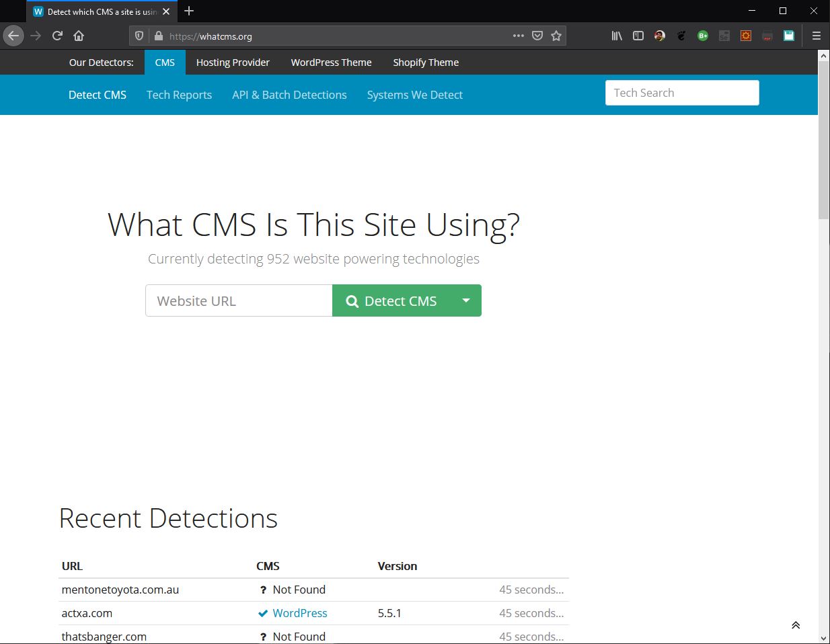Open the Firefox hamburger menu
830x644 pixels.
817,36
